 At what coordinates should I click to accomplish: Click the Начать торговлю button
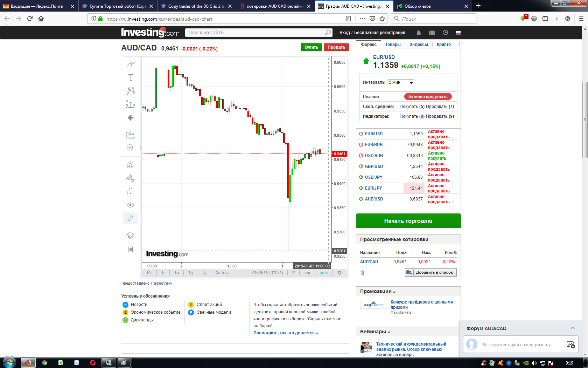coord(408,221)
